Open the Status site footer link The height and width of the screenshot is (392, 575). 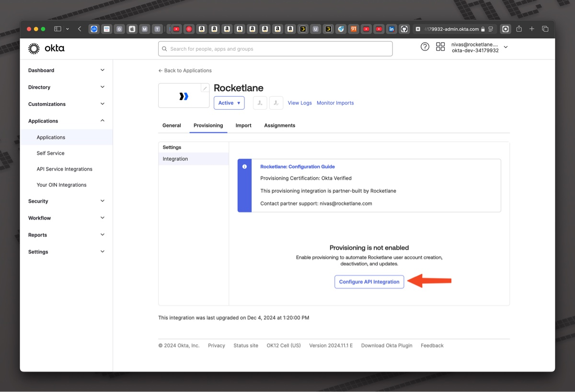point(246,346)
